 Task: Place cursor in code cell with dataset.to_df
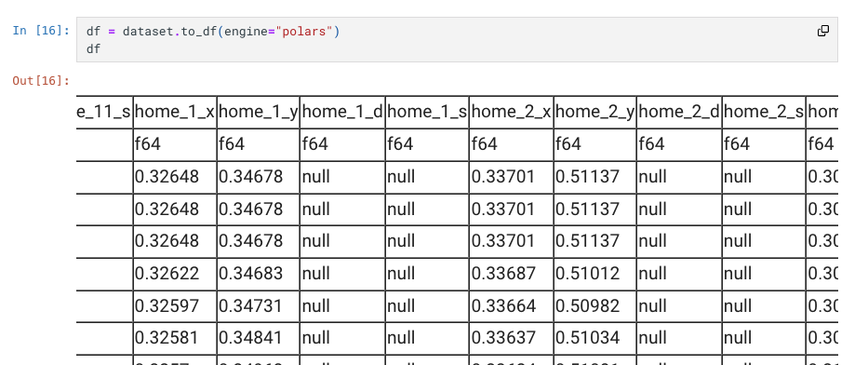457,40
